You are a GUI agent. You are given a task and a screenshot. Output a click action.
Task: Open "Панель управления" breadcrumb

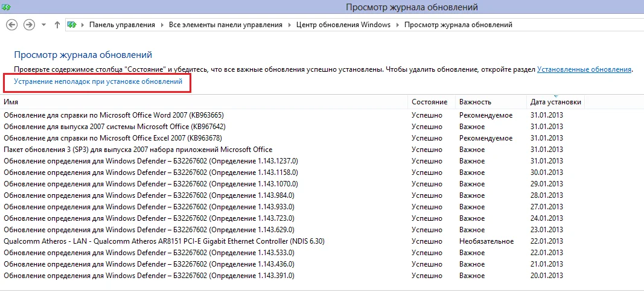(122, 25)
